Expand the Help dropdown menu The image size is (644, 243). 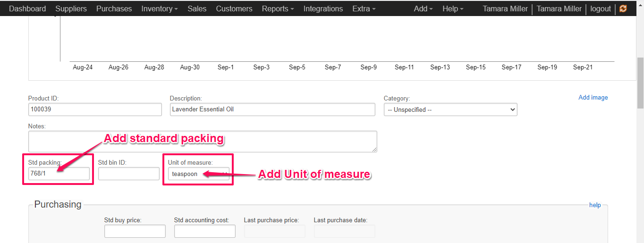453,8
